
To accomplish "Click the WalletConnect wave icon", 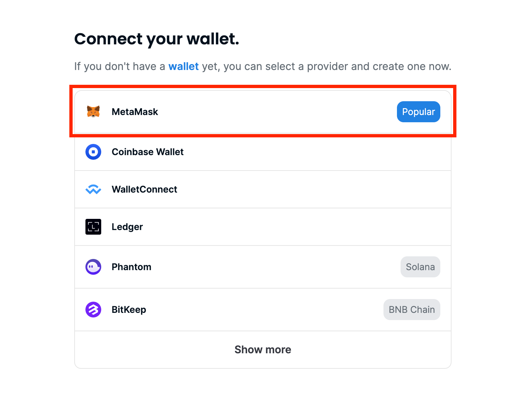I will (93, 189).
